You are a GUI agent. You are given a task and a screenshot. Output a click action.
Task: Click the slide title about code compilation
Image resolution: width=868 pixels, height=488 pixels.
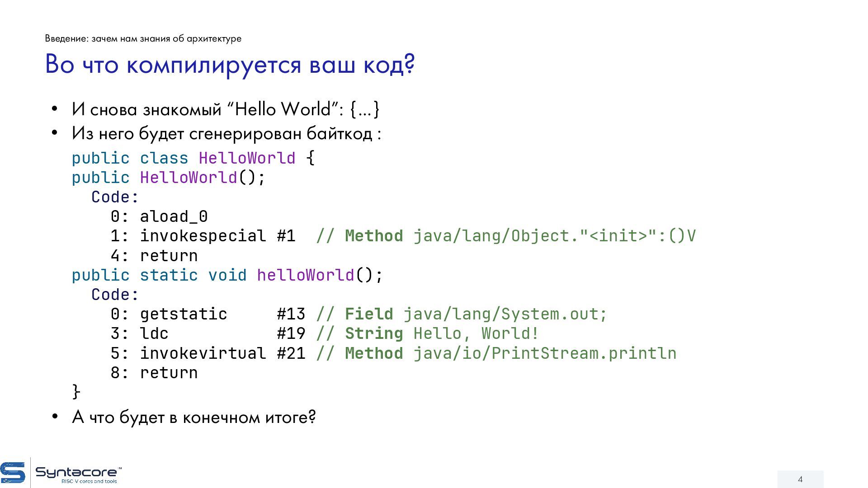230,64
